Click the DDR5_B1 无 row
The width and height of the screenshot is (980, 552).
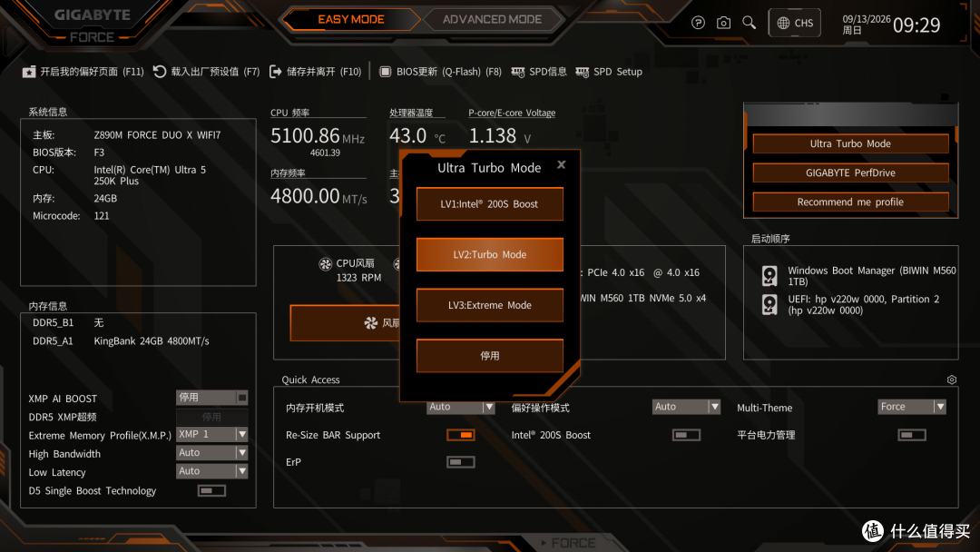(x=68, y=322)
